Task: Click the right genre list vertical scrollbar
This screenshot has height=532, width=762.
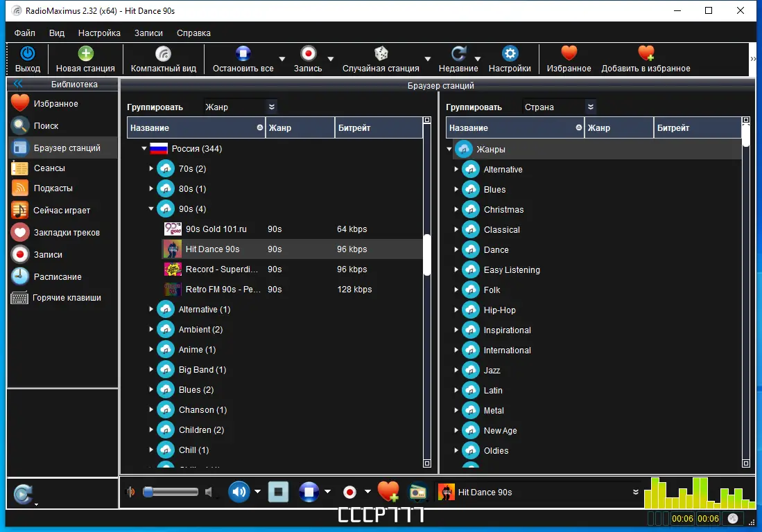Action: [x=746, y=136]
